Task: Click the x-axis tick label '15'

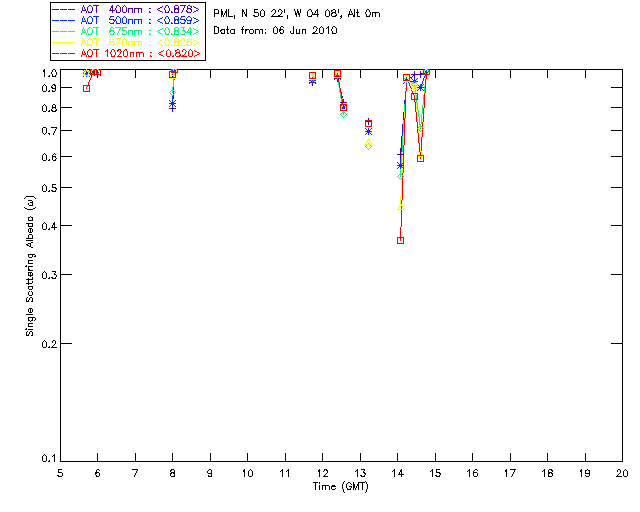Action: point(435,473)
